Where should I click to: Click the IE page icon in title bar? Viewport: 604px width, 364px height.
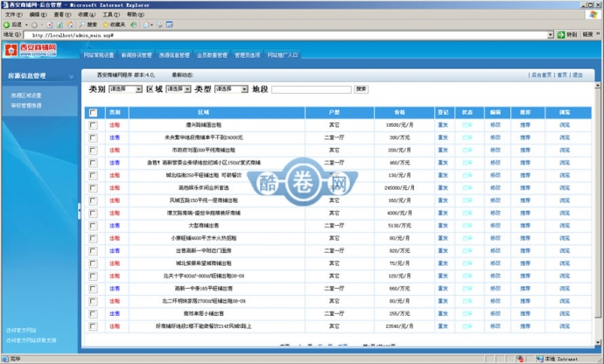click(x=5, y=4)
